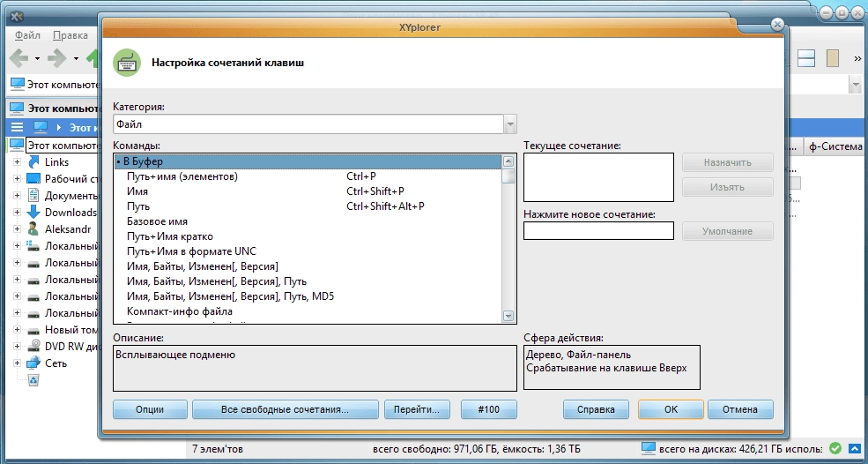Click the #100 button

click(489, 409)
